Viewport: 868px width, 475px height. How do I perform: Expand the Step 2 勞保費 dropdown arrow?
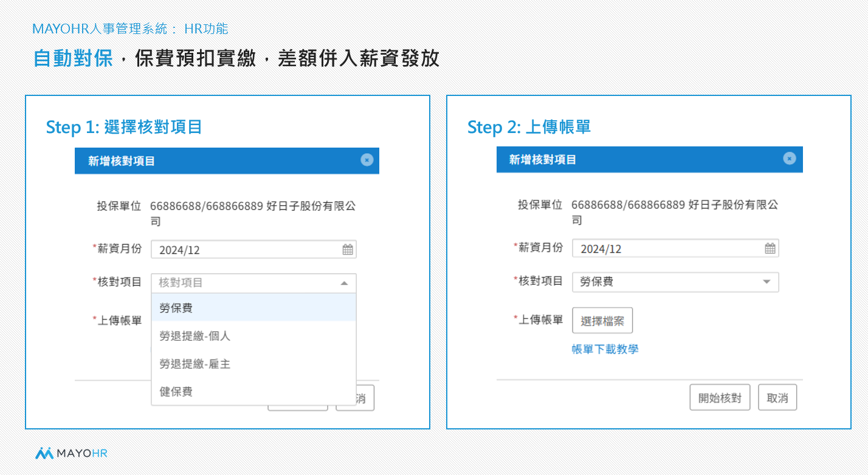tap(766, 282)
